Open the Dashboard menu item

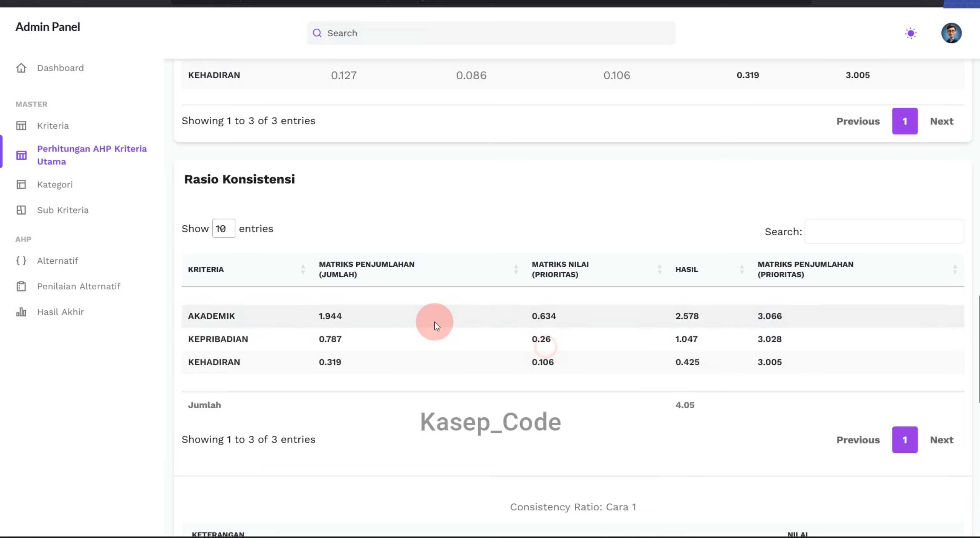coord(60,68)
